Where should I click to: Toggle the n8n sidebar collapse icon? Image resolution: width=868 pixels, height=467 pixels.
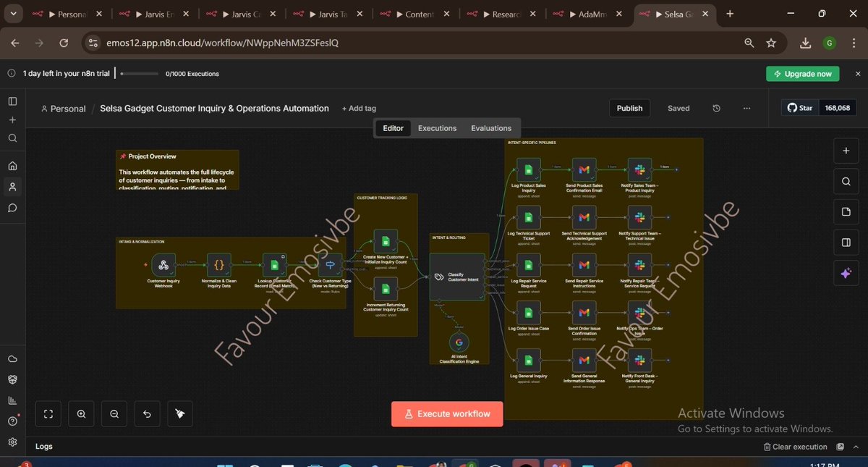(12, 101)
